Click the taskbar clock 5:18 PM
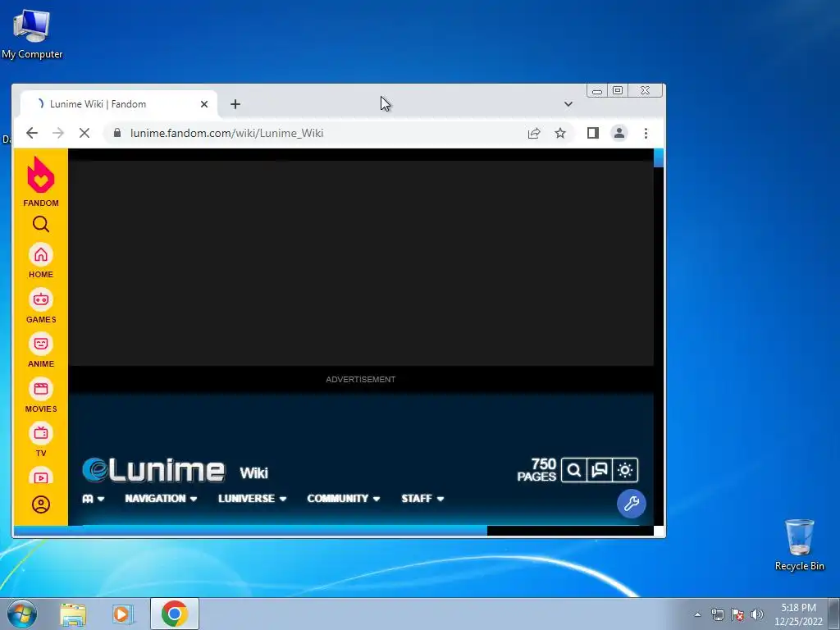Screen dimensions: 840x630 click(798, 614)
